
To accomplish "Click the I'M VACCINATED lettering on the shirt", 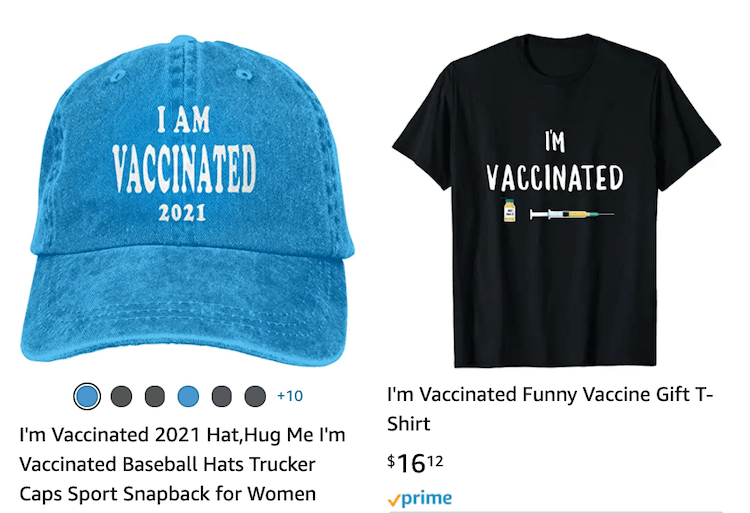I will point(555,162).
